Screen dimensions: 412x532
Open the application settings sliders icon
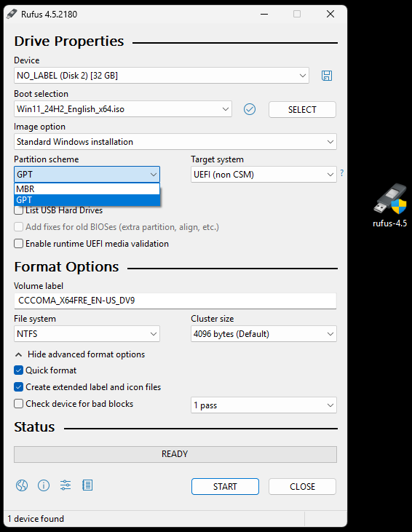[x=66, y=485]
